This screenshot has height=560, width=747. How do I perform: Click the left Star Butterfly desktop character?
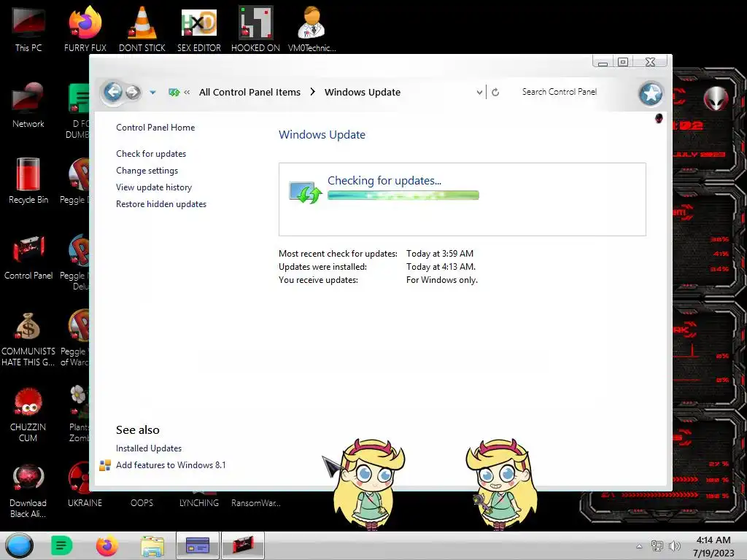[x=368, y=485]
